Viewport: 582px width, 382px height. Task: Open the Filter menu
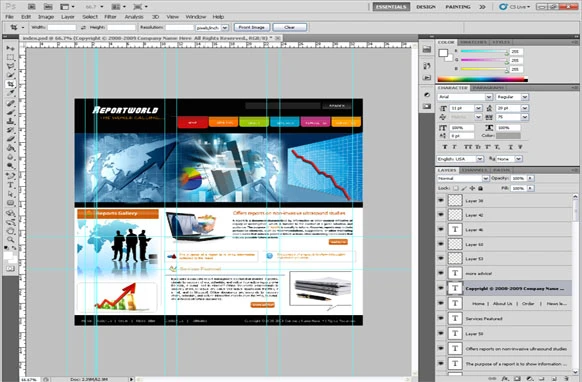coord(110,17)
